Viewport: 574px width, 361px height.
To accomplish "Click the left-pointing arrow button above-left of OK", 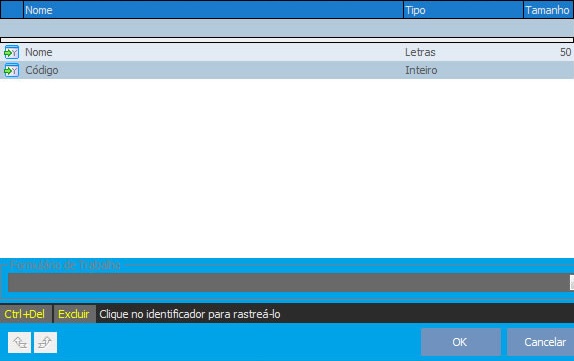I will 19,342.
